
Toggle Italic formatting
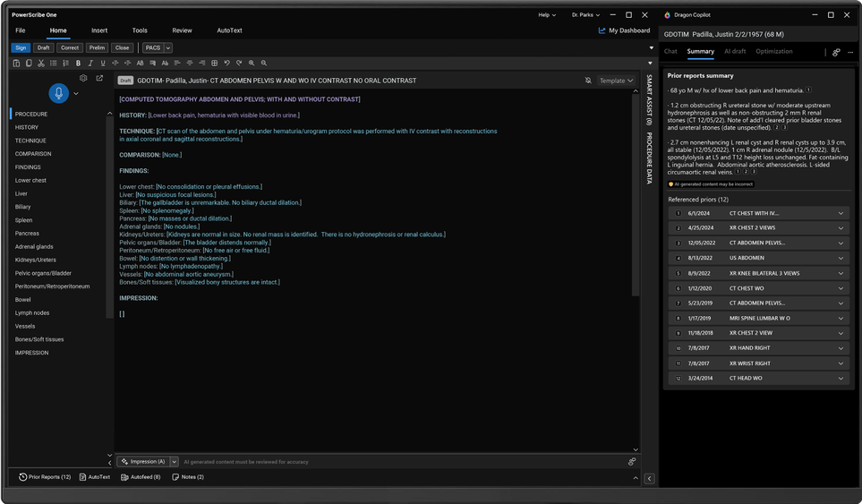pyautogui.click(x=90, y=64)
